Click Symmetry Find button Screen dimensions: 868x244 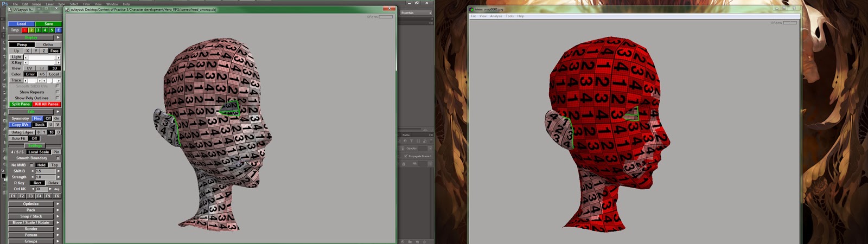[x=37, y=118]
